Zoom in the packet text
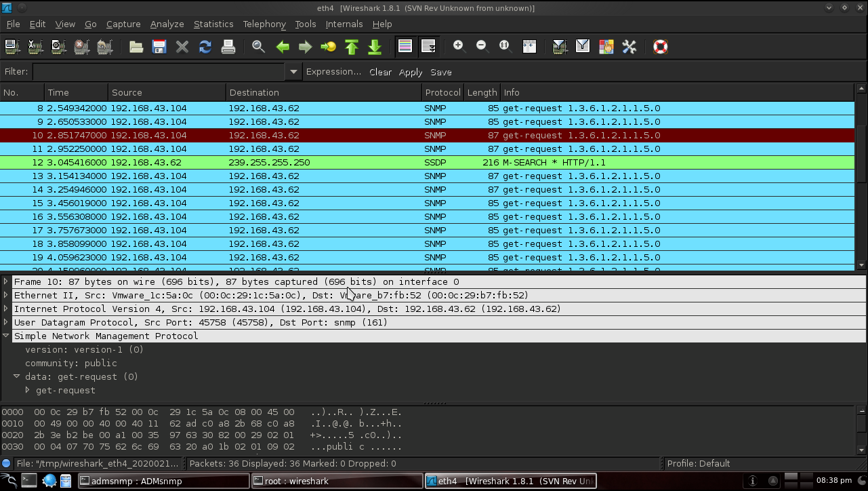Viewport: 868px width, 491px height. [459, 45]
